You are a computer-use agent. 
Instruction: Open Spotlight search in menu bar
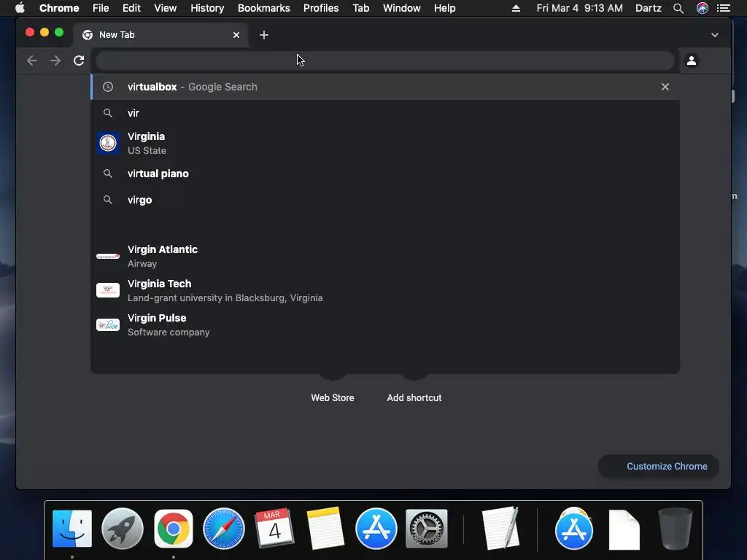(x=678, y=8)
